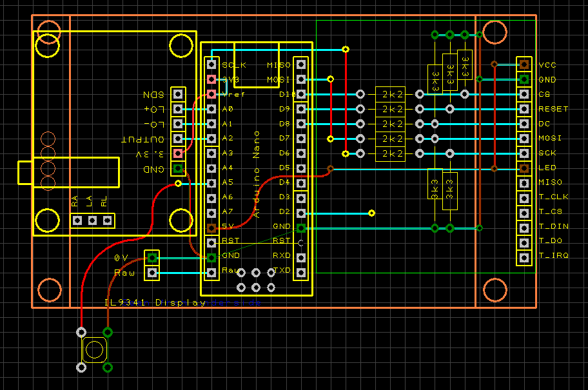
Task: Select the pad next to A3 label
Action: [x=211, y=153]
